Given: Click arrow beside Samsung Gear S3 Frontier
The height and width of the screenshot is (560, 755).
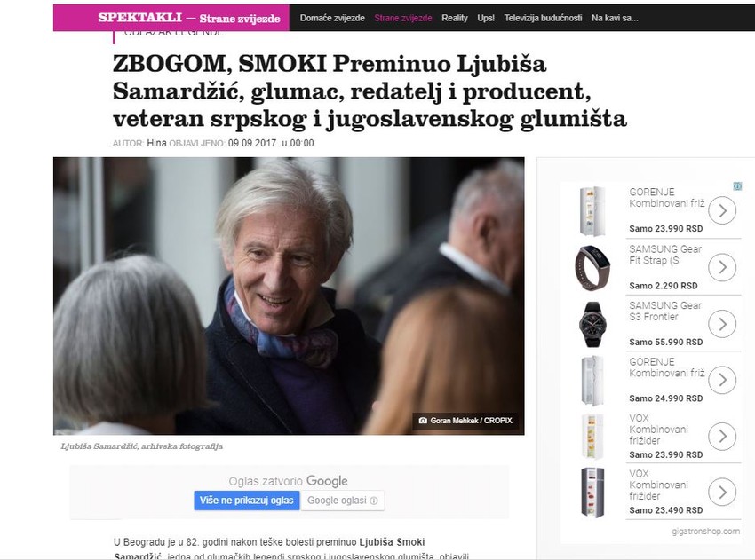Looking at the screenshot, I should [722, 324].
